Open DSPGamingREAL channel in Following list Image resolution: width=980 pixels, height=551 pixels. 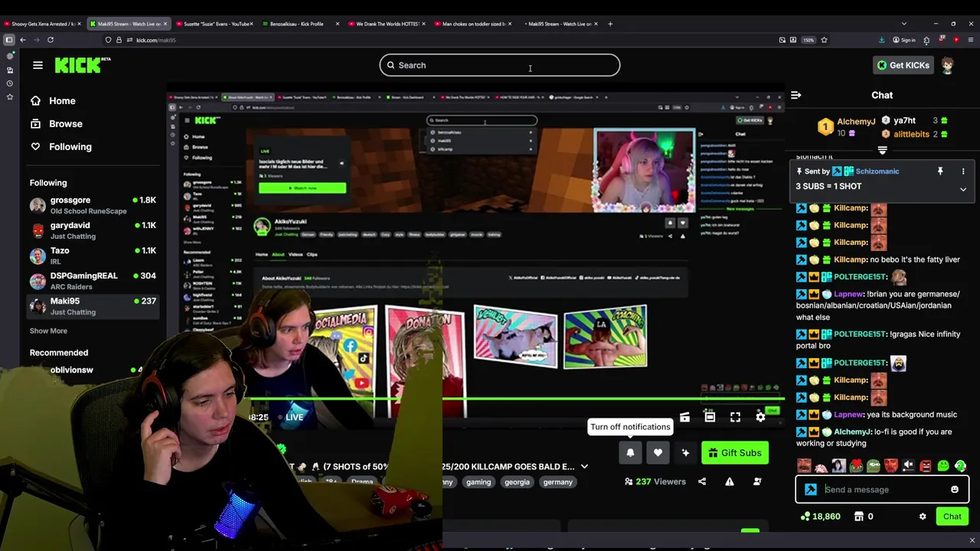(x=93, y=281)
